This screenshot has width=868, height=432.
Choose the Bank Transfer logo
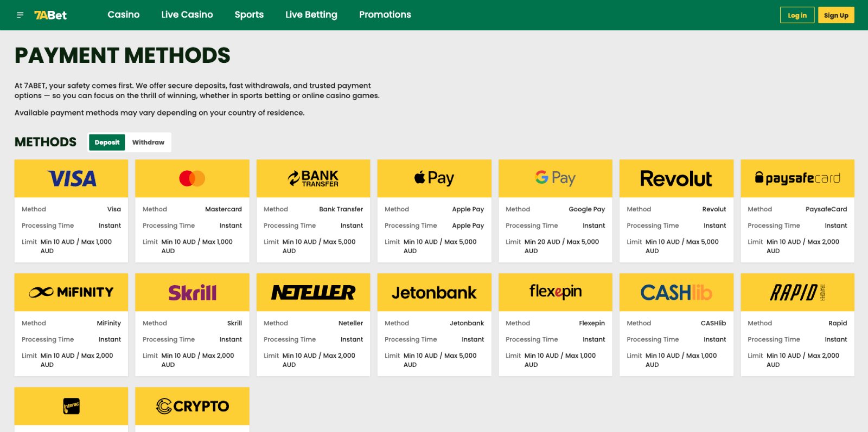[x=313, y=178]
